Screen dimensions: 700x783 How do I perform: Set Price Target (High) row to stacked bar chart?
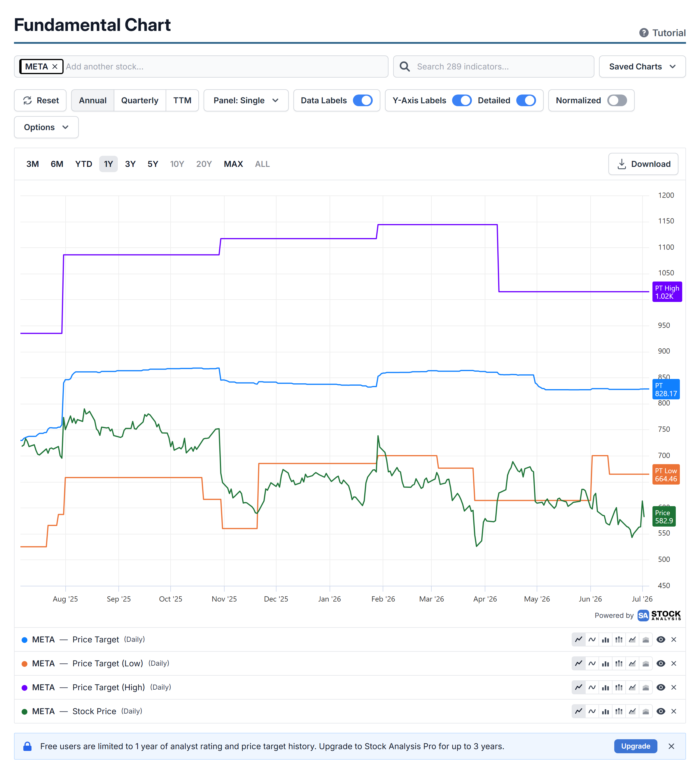[619, 687]
